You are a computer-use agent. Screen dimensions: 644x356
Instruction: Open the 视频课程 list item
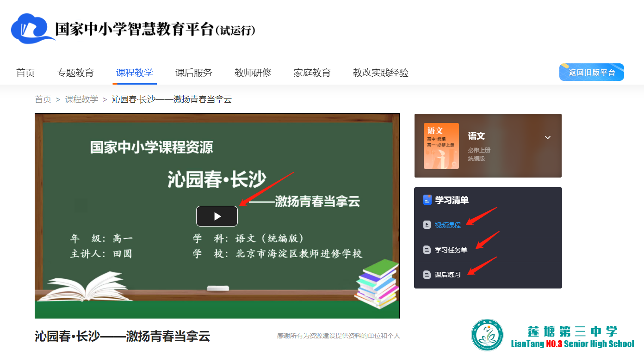pos(488,225)
